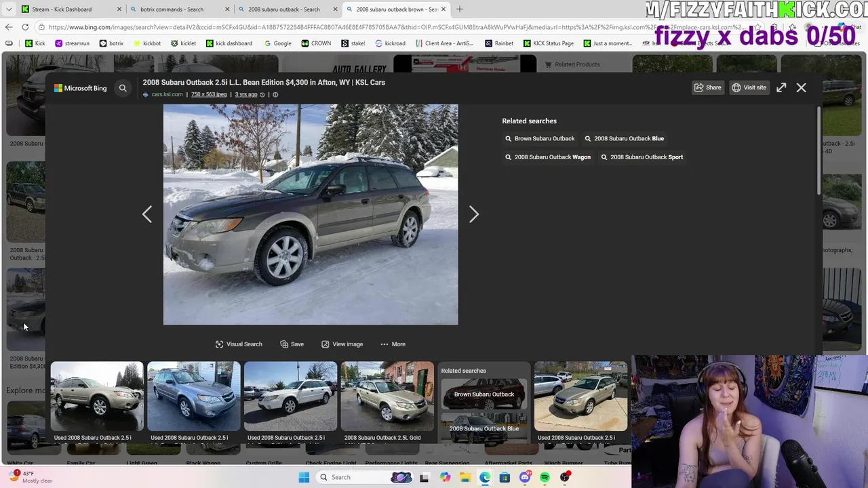Click the main Subaru Outback snow photo
The width and height of the screenshot is (868, 488).
coord(311,215)
